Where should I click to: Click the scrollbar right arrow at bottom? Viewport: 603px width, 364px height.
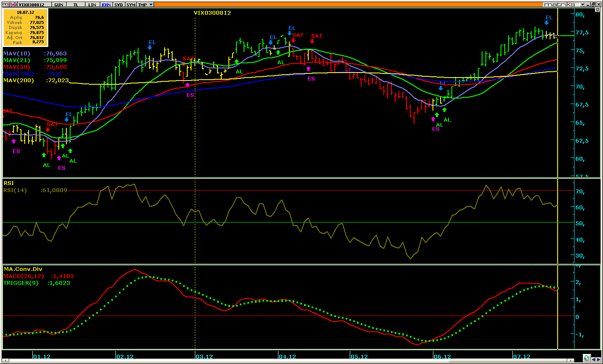click(x=571, y=360)
